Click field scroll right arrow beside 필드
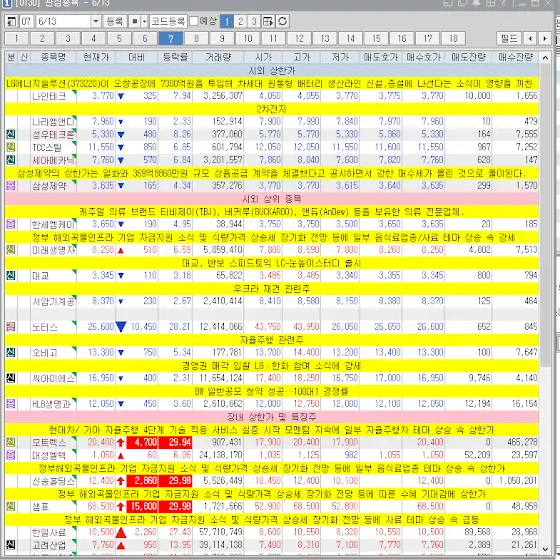Viewport: 560px width, 560px height. [x=545, y=39]
